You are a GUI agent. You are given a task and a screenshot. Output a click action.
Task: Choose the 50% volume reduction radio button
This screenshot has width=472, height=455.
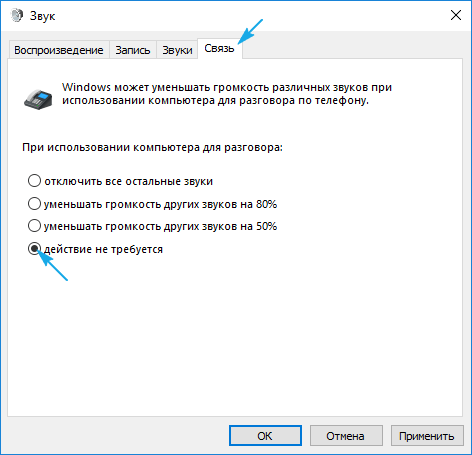(x=34, y=226)
